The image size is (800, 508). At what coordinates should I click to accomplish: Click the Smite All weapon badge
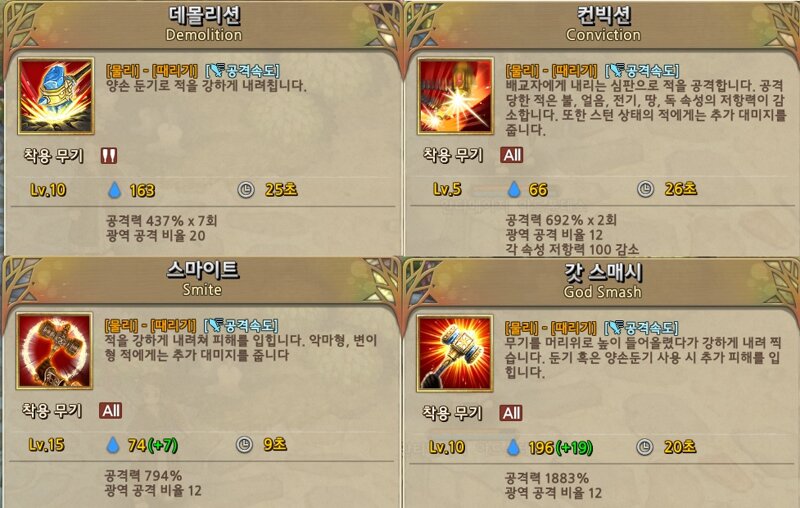111,411
